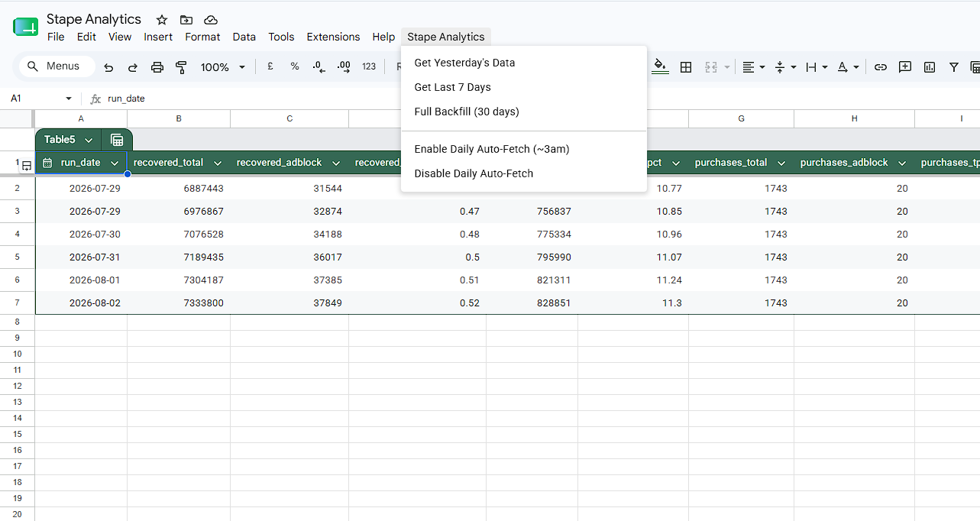Image resolution: width=980 pixels, height=521 pixels.
Task: Open the Data menu
Action: (244, 37)
